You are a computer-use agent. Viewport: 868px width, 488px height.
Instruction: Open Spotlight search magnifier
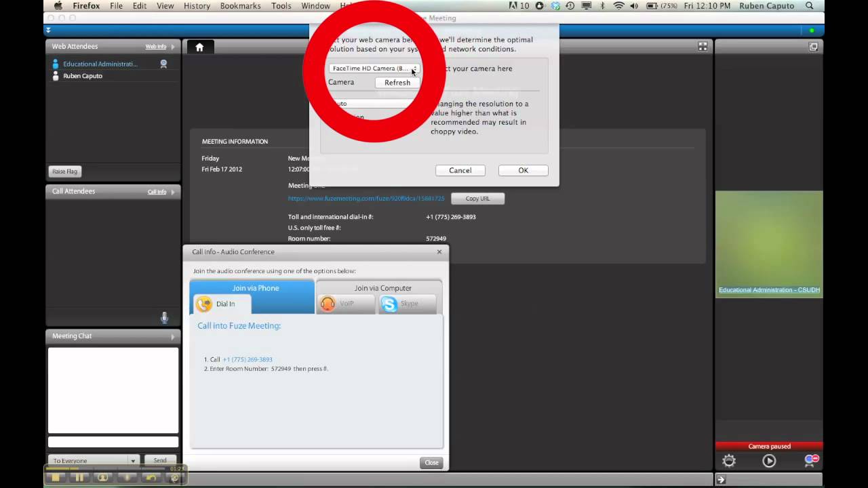click(x=810, y=6)
